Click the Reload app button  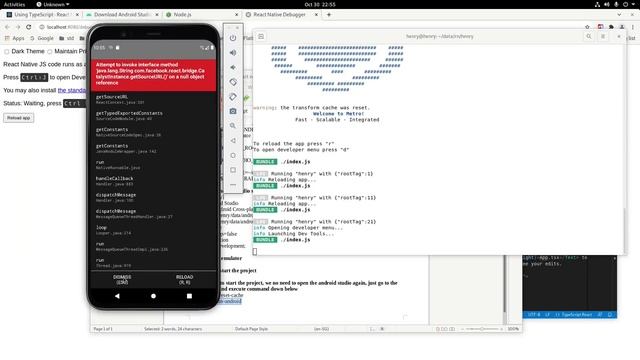coord(19,118)
